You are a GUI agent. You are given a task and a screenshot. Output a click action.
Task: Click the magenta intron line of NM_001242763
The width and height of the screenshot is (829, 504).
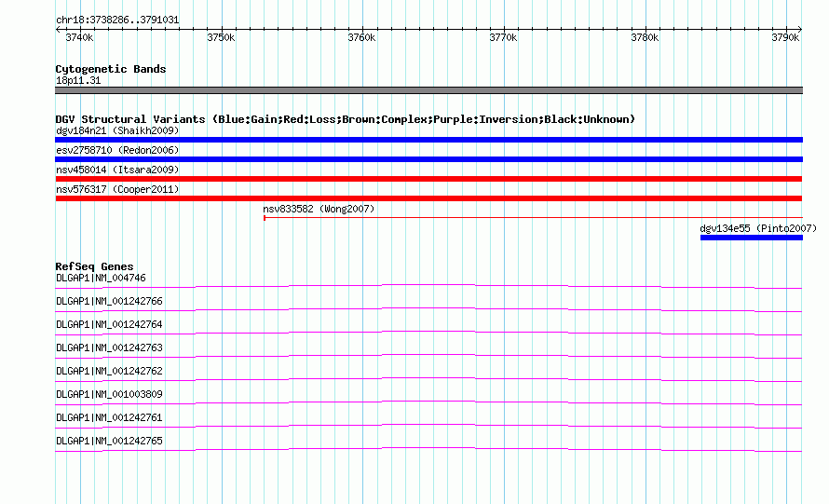(428, 355)
